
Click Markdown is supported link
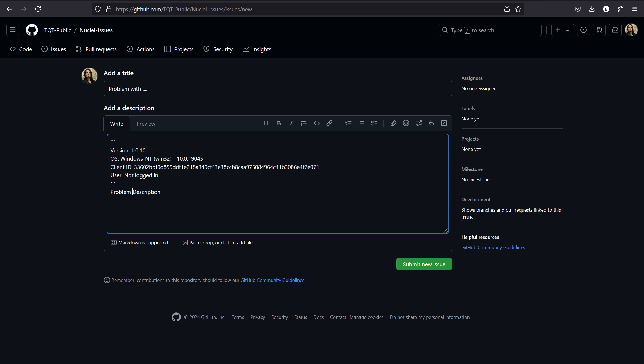tap(139, 243)
